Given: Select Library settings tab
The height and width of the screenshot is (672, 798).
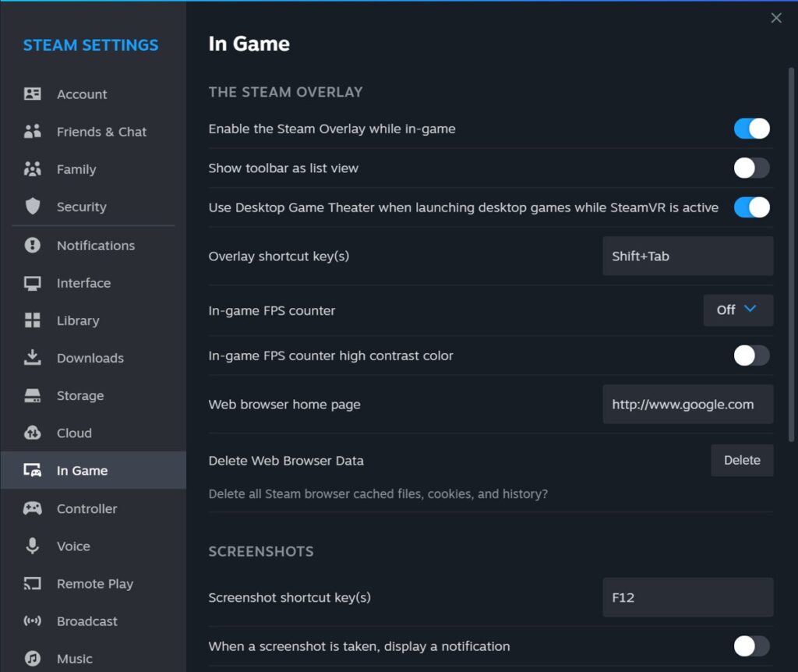Looking at the screenshot, I should coord(94,320).
